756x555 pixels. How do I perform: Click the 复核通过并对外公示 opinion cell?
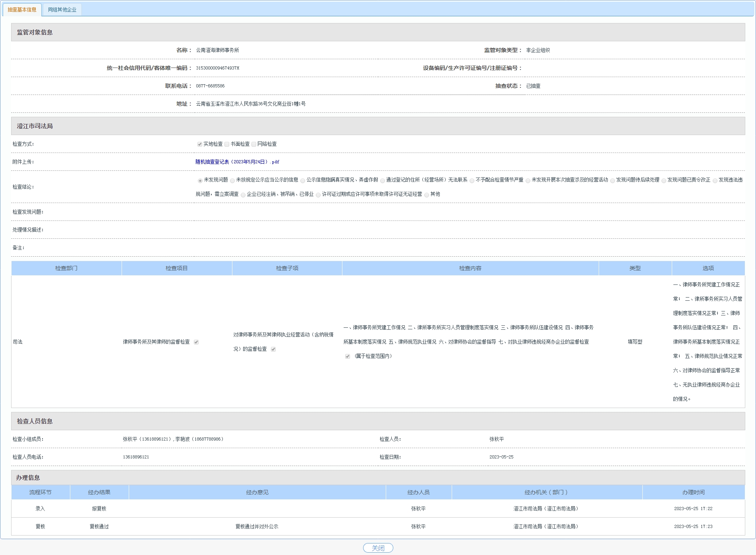257,526
